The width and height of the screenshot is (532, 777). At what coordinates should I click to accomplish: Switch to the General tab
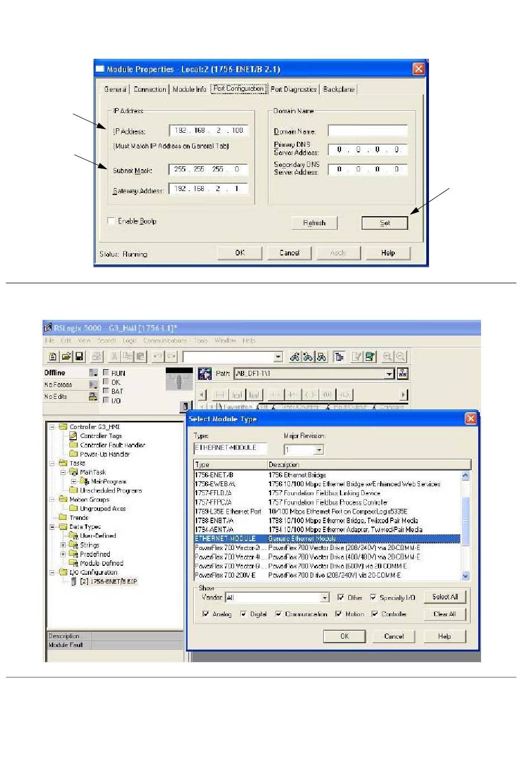(115, 89)
